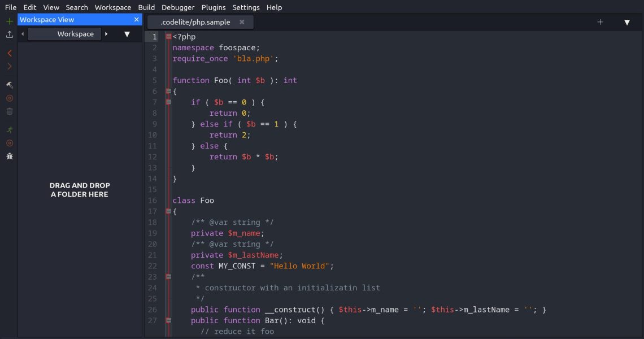
Task: Open the Debugger menu
Action: click(x=177, y=7)
